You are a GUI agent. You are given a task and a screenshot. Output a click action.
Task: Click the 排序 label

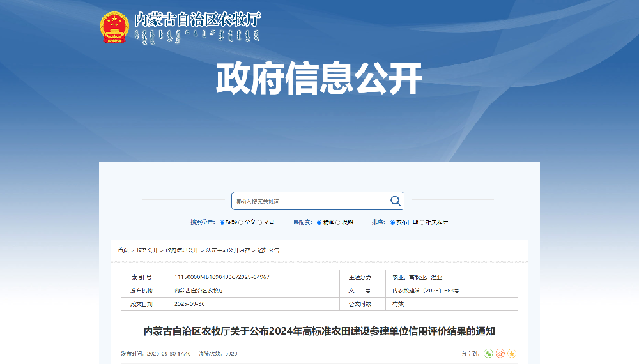(378, 222)
